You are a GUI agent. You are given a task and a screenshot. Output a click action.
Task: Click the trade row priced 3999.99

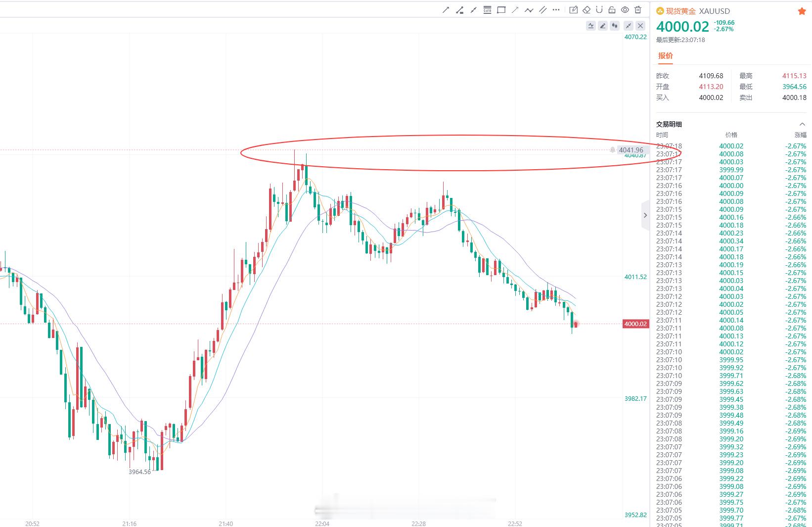tap(731, 170)
